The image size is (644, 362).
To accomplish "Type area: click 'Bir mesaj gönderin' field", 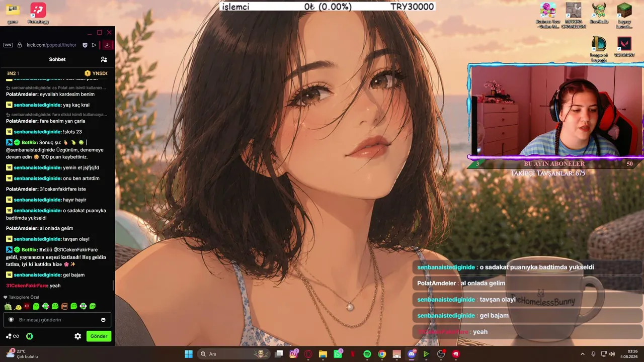I will coord(57,320).
